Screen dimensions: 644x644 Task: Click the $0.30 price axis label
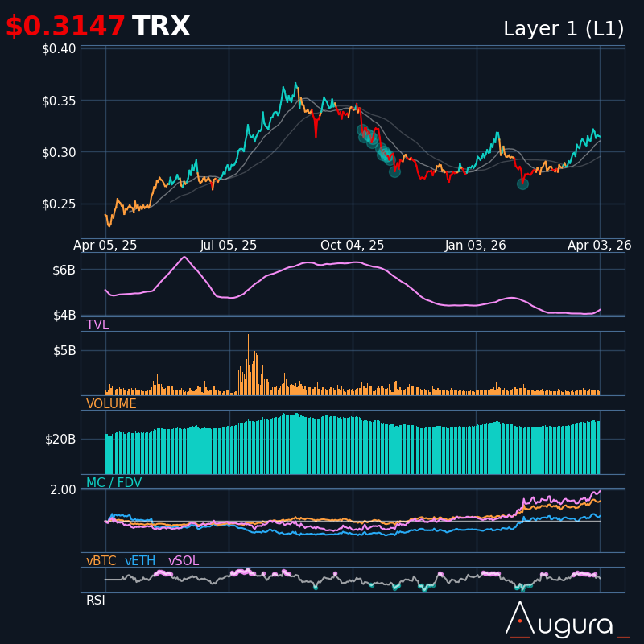[59, 152]
